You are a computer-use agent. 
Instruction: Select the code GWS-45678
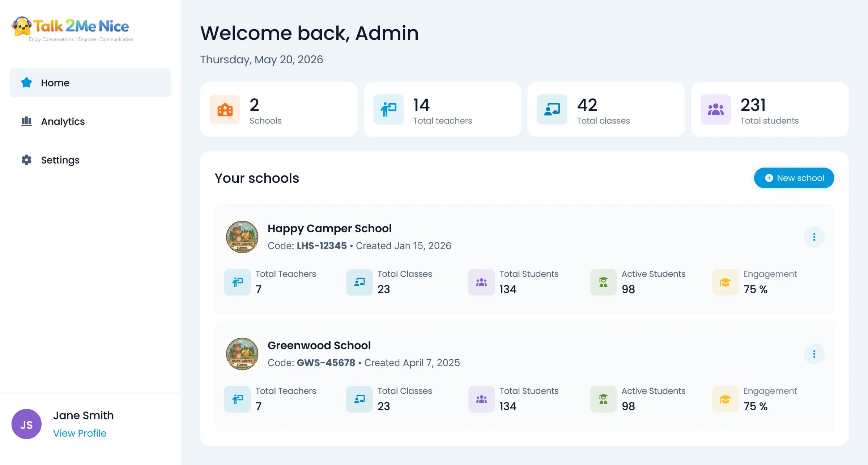pyautogui.click(x=326, y=363)
